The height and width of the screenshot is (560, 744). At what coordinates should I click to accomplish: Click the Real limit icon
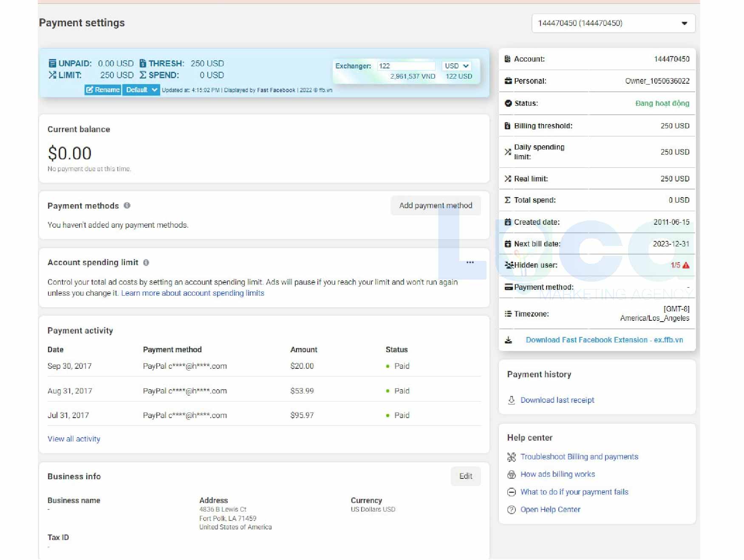[508, 179]
